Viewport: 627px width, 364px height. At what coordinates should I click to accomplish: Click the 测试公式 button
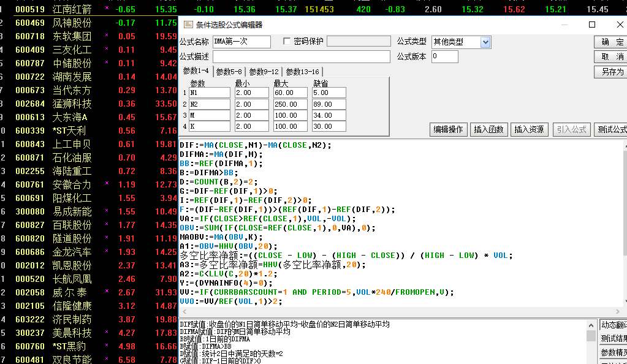coord(611,129)
